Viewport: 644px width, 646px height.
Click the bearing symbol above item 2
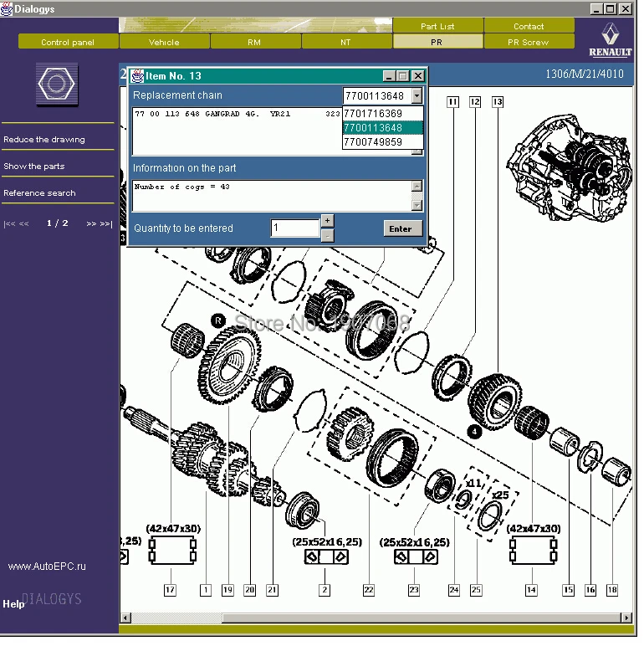tap(326, 557)
